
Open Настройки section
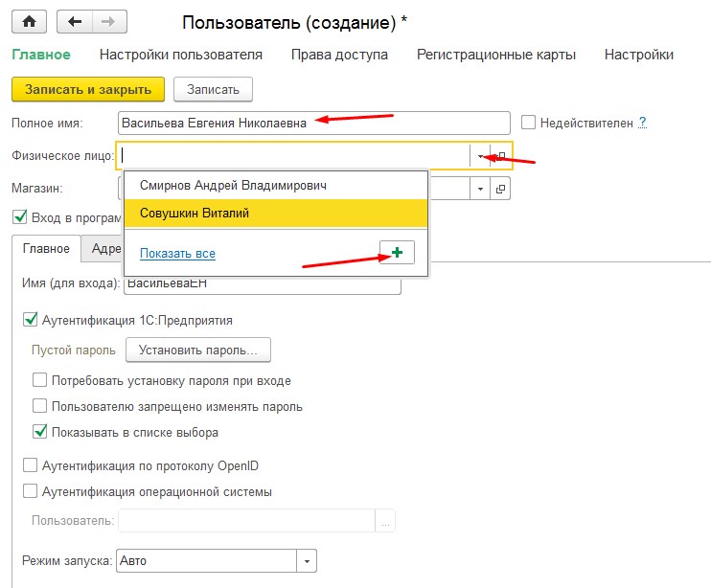point(639,55)
